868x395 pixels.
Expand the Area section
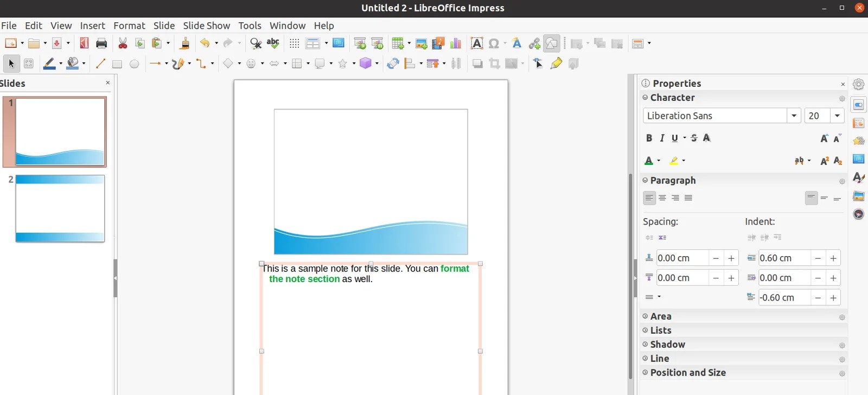click(x=646, y=316)
